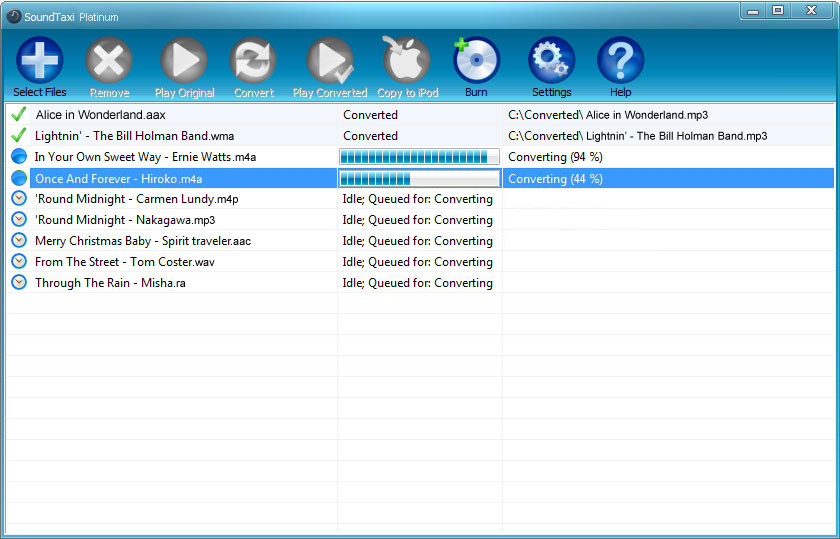The image size is (840, 539).
Task: Click the queued status of Through The Rain row
Action: coord(417,282)
